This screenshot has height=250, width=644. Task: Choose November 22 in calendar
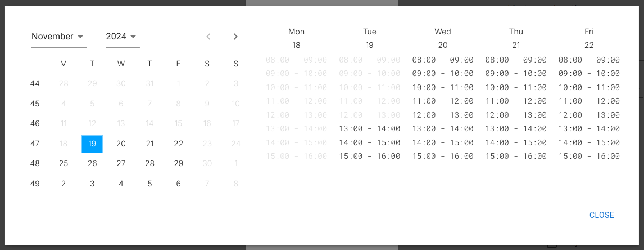click(178, 144)
